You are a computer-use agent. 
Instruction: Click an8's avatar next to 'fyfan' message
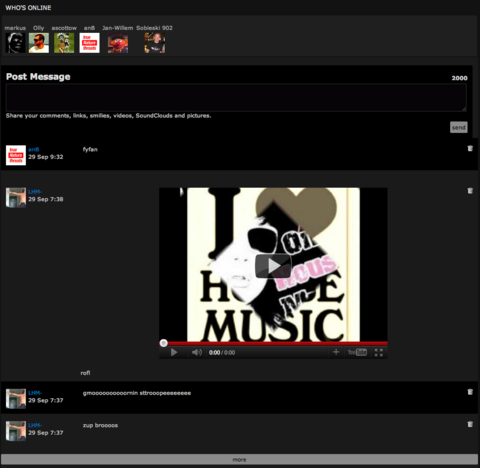point(16,155)
